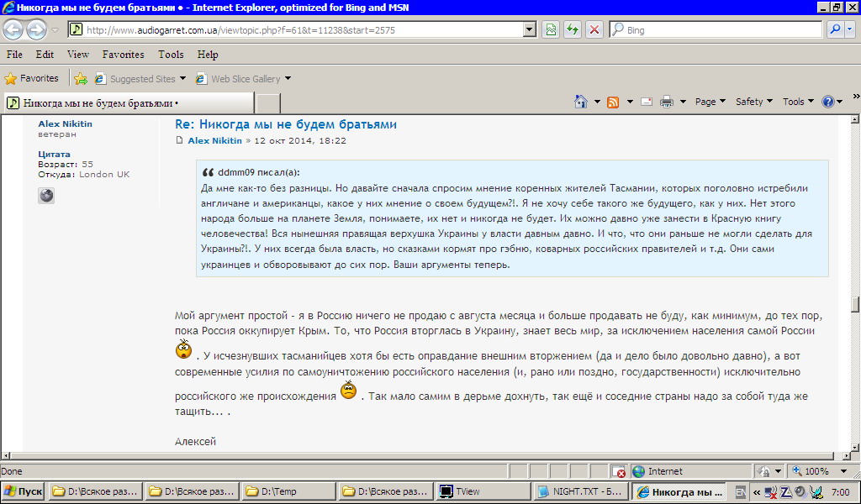
Task: Click the Compatibility View broken-page icon
Action: [x=550, y=30]
